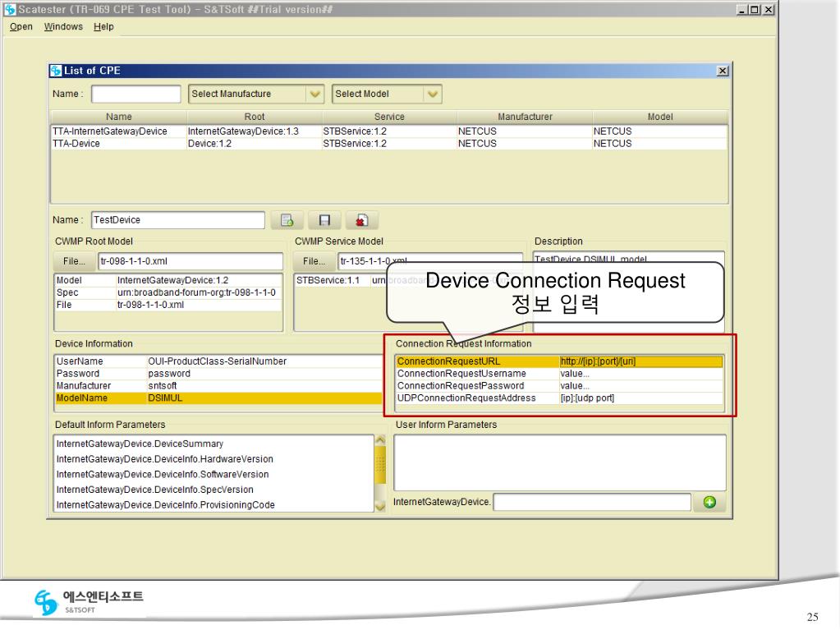Open the Windows menu
The image size is (840, 630).
coord(64,26)
